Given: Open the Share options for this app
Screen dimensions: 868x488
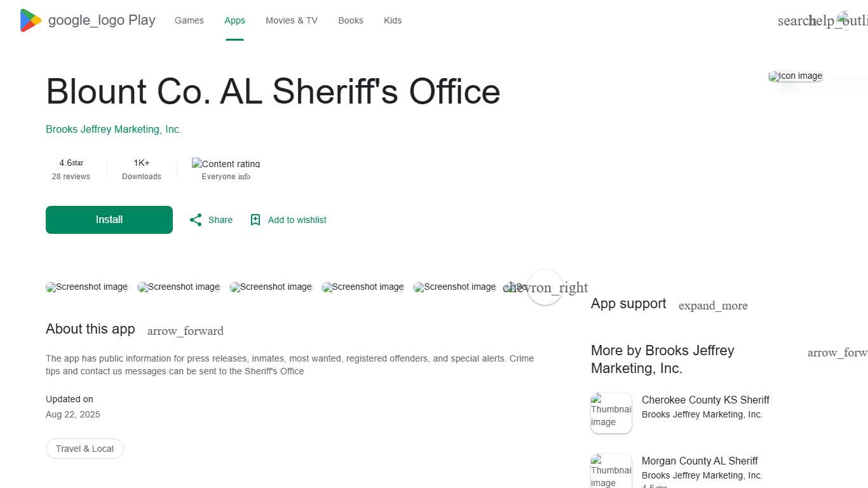Looking at the screenshot, I should click(x=210, y=219).
